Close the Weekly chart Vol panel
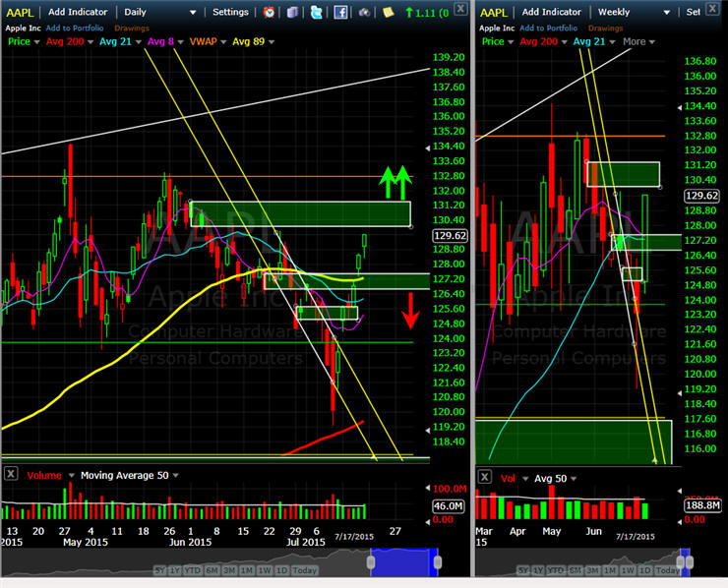The width and height of the screenshot is (728, 588). coord(484,477)
